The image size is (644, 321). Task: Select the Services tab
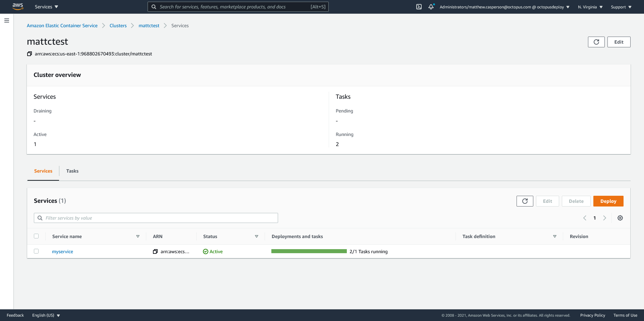(x=43, y=171)
